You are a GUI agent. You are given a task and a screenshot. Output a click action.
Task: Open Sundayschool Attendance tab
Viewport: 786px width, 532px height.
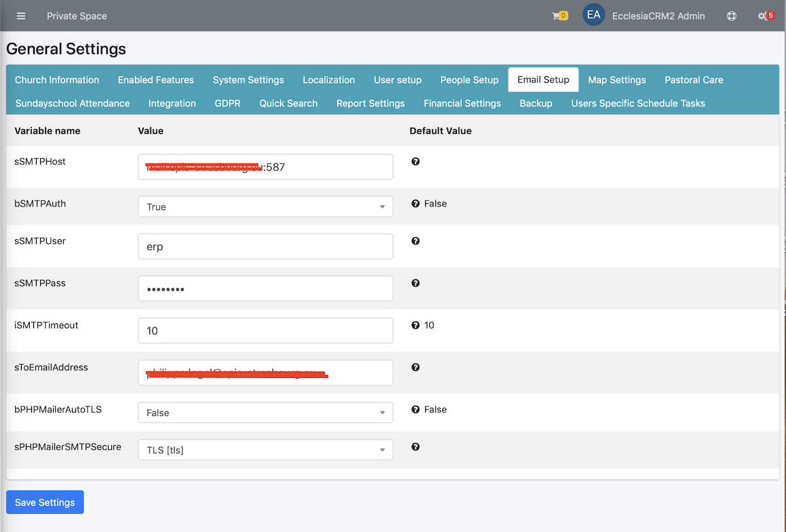pos(72,103)
